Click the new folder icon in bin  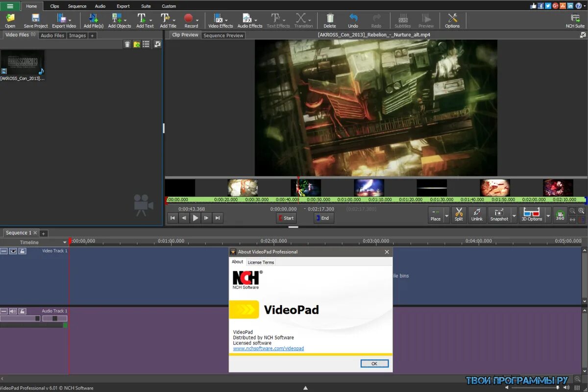pyautogui.click(x=137, y=44)
